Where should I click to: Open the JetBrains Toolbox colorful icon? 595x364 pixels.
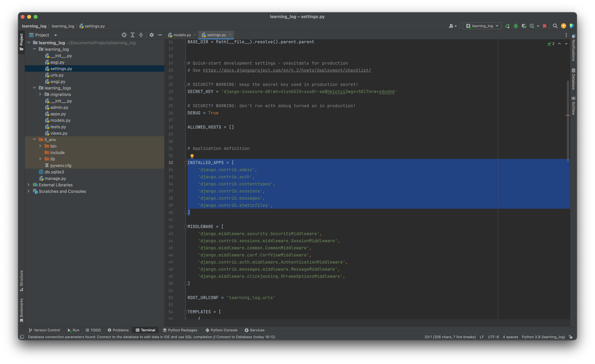pos(572,26)
